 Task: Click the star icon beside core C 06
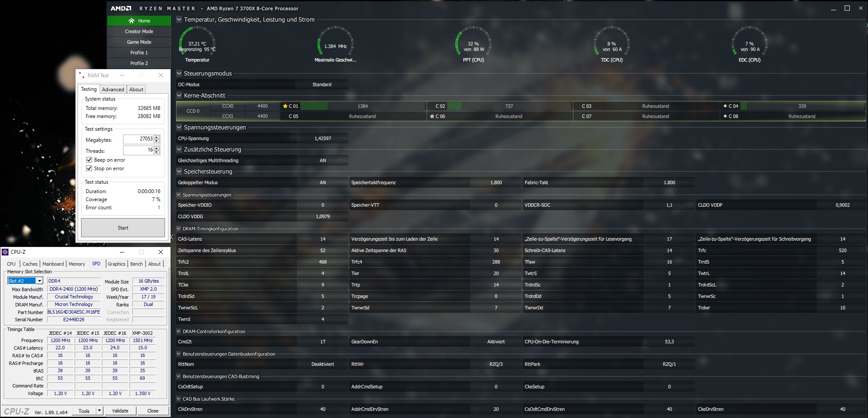coord(432,116)
